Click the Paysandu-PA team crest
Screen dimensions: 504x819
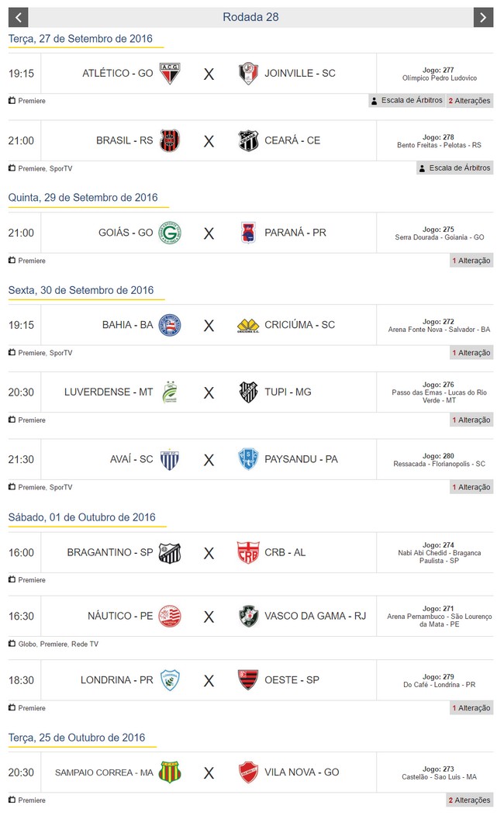pos(248,459)
